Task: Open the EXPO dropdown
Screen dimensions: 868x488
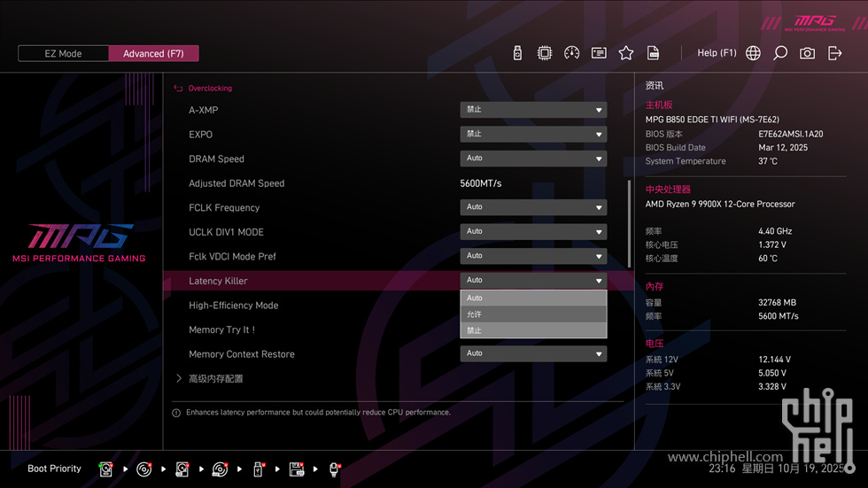Action: (533, 135)
